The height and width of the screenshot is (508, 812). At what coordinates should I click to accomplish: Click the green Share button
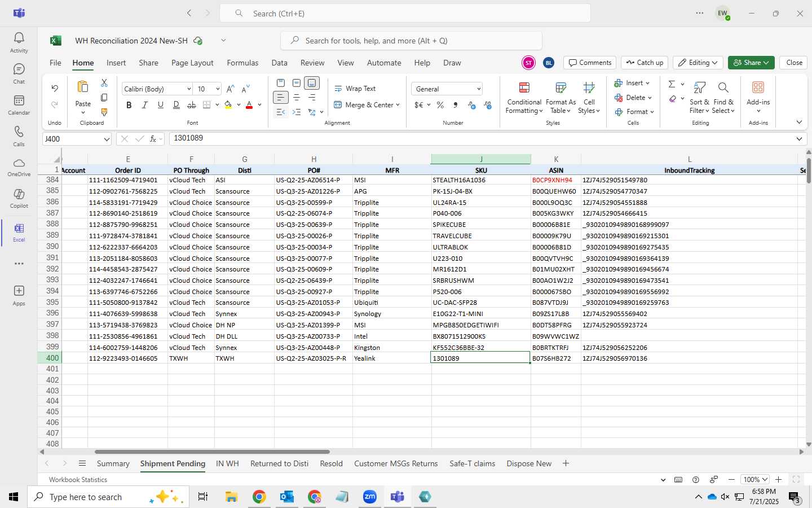751,63
